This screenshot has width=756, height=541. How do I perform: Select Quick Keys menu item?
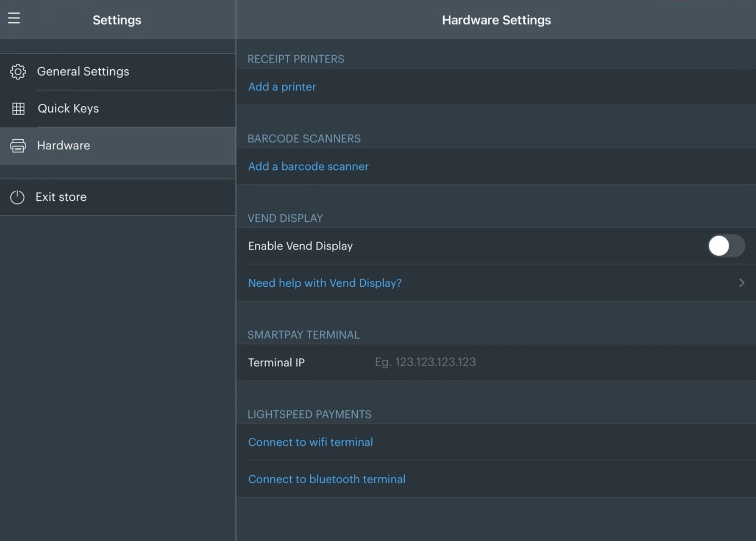(x=118, y=109)
